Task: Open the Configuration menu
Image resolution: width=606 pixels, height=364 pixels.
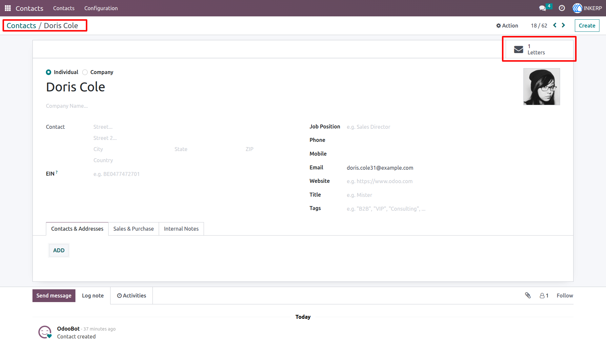Action: [101, 8]
